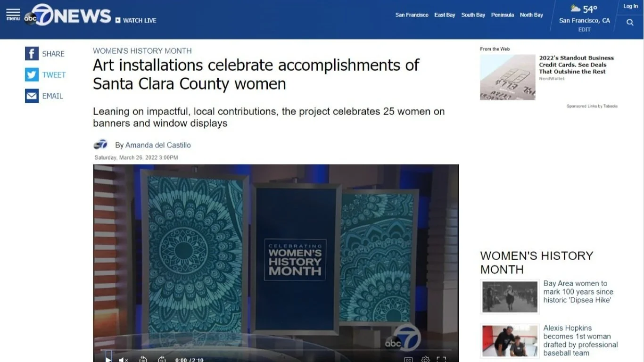Open 2022's Standout Business Credit Cards ad
644x362 pixels.
coord(577,65)
